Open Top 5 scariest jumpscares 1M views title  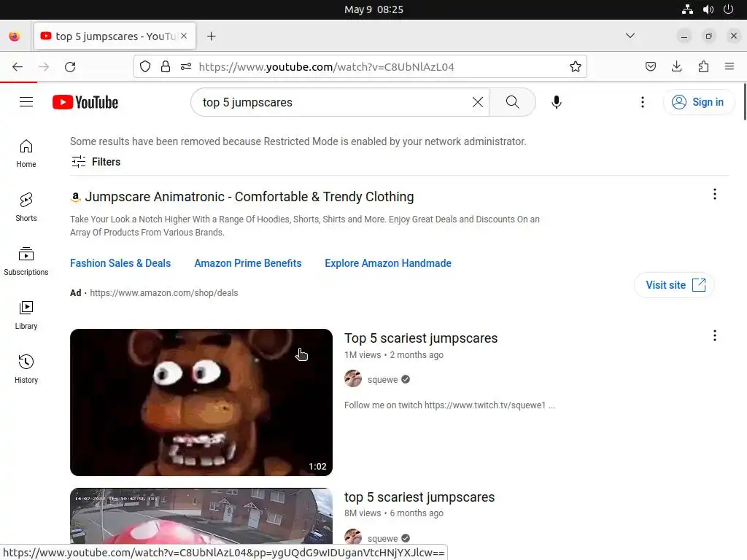tap(421, 338)
